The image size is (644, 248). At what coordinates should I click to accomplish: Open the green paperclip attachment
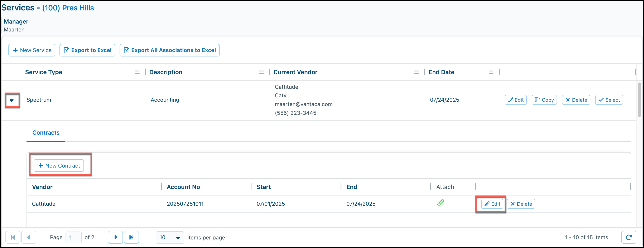[441, 203]
